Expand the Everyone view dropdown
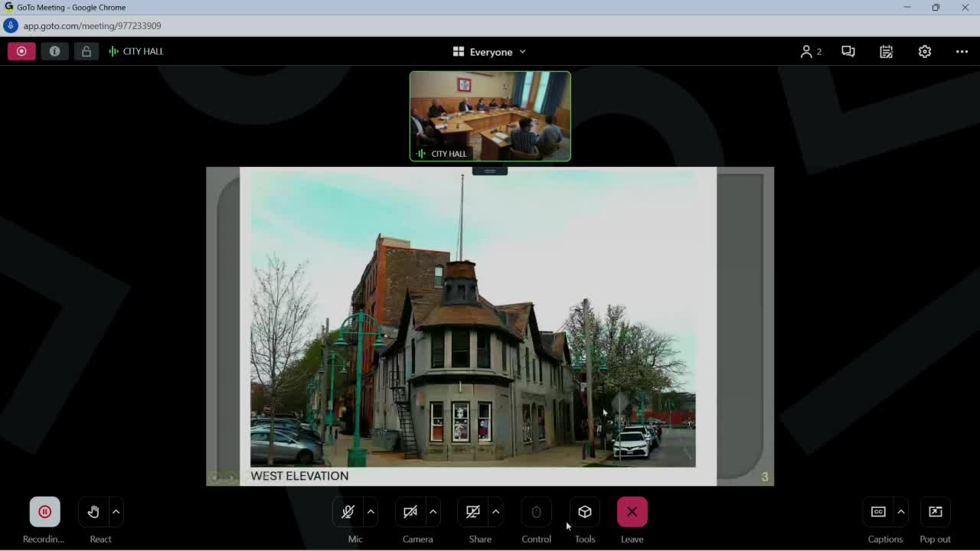Image resolution: width=980 pixels, height=551 pixels. click(490, 52)
